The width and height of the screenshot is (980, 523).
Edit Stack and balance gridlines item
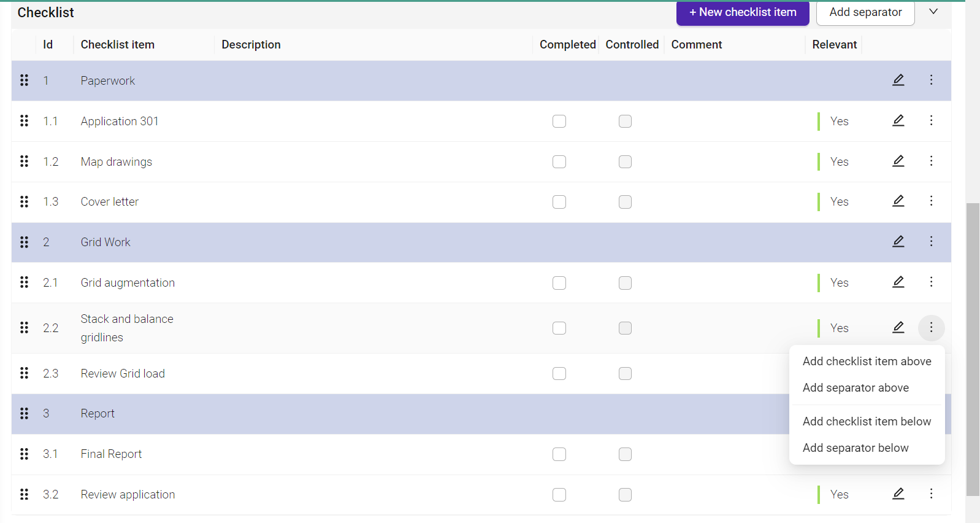[898, 327]
